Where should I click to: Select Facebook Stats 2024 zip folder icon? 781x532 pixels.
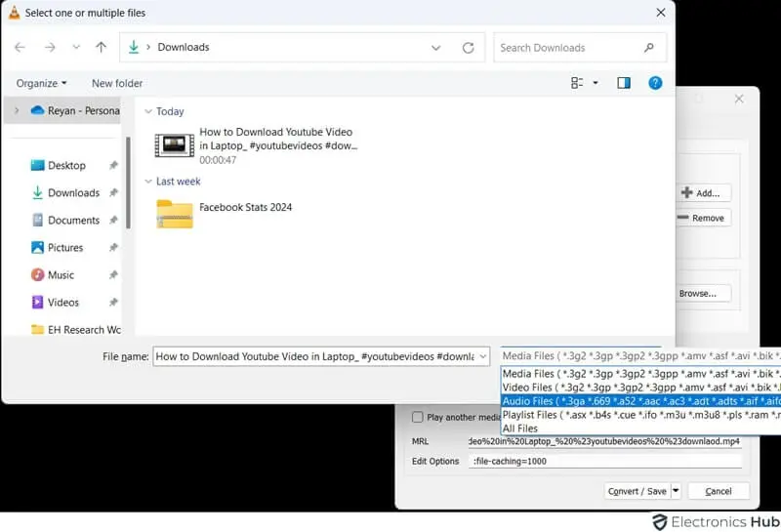pos(175,214)
